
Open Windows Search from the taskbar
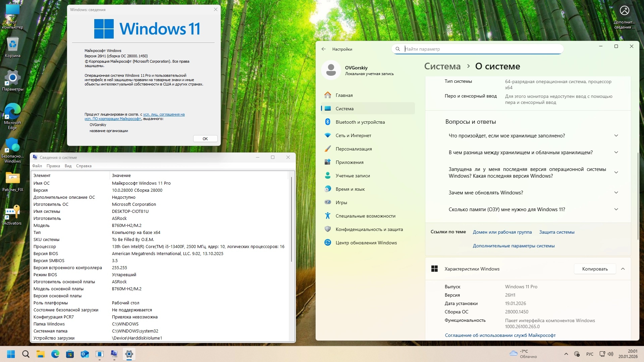26,354
